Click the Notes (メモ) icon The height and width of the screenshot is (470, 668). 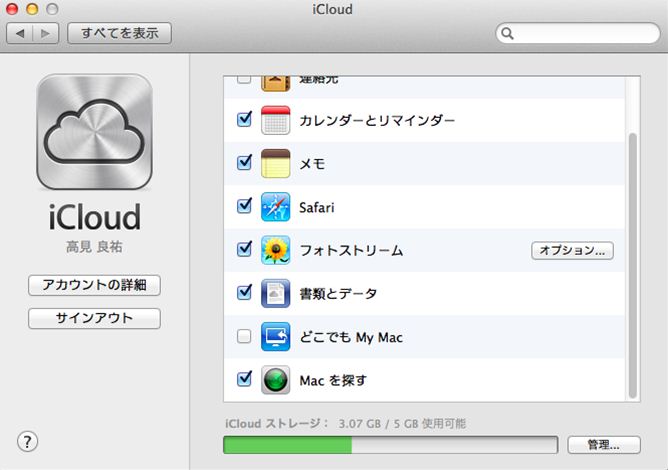point(275,163)
